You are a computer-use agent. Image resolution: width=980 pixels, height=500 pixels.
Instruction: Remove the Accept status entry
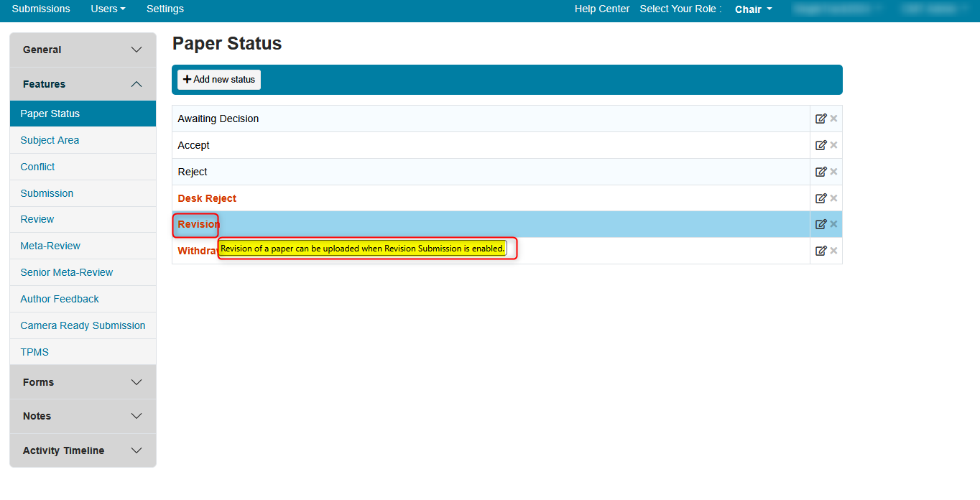[834, 145]
